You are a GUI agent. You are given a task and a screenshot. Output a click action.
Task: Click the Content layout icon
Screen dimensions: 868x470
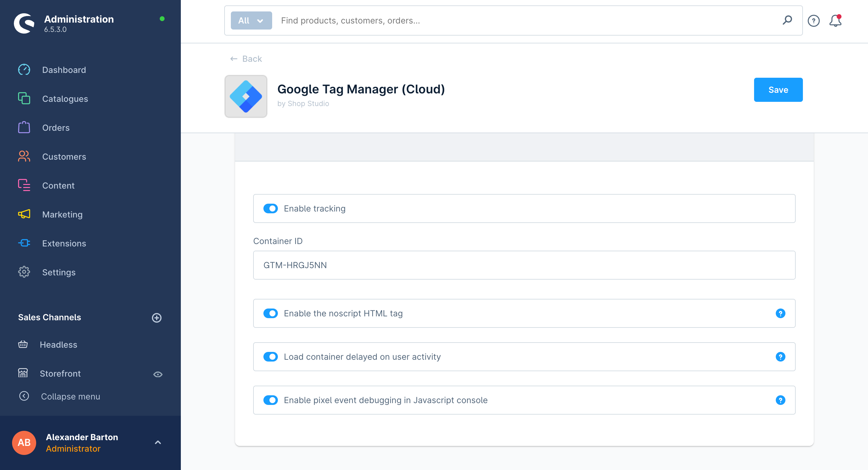[24, 185]
